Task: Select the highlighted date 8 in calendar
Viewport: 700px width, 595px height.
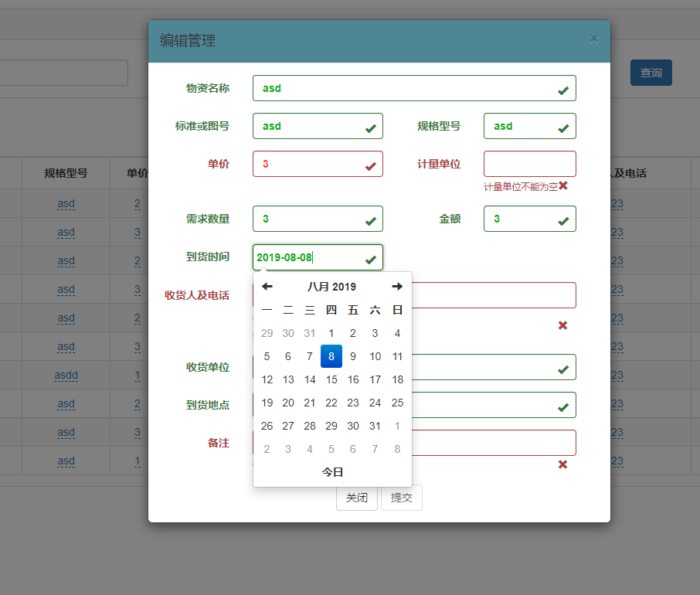Action: point(331,356)
